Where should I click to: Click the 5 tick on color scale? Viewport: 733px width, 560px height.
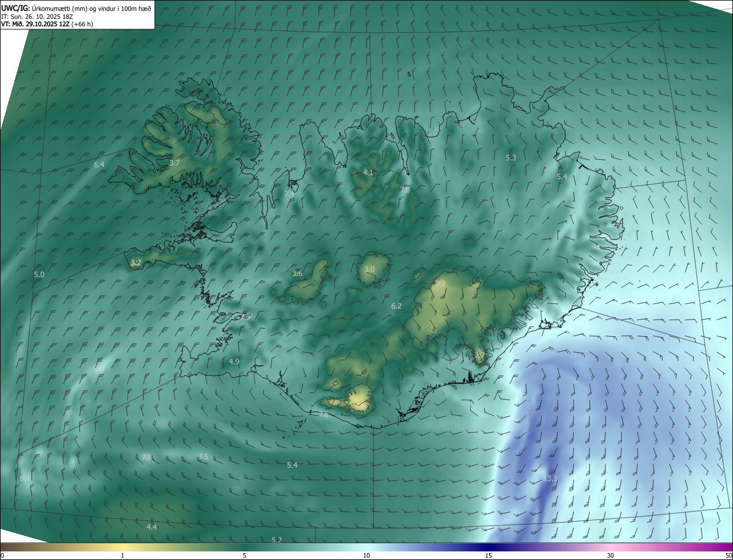[x=245, y=555]
